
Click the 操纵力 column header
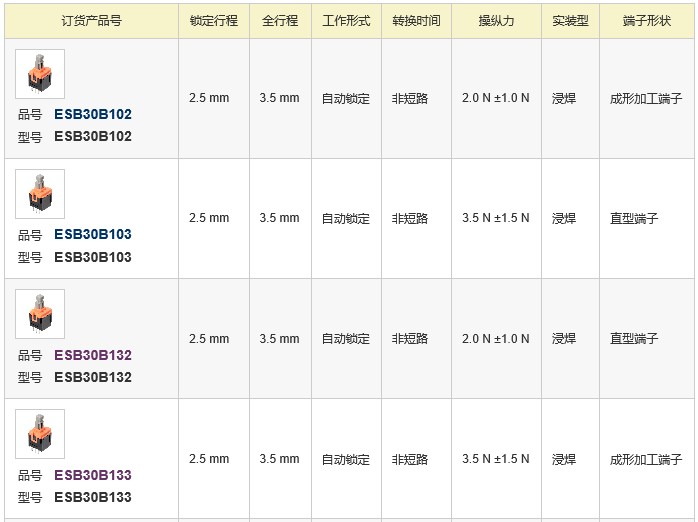pos(497,21)
